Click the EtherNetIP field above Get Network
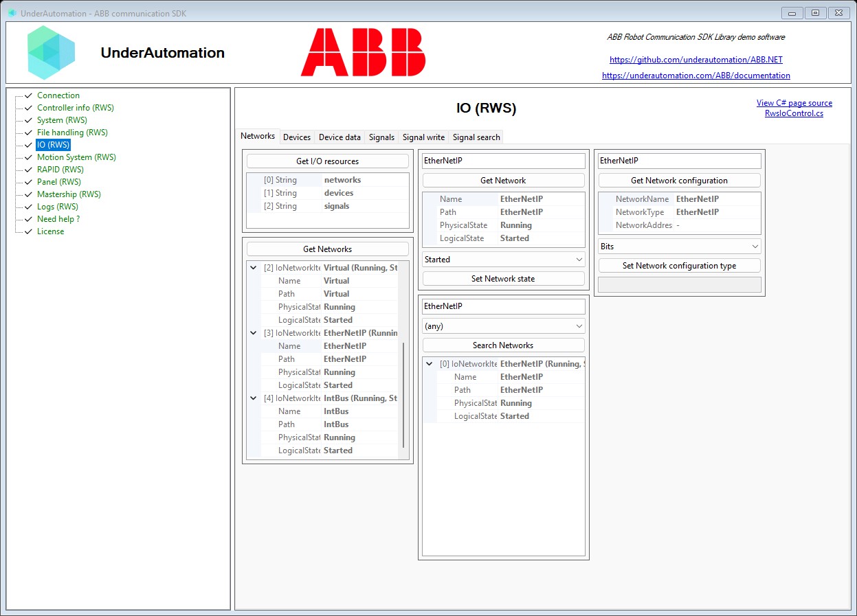The image size is (857, 616). (504, 161)
